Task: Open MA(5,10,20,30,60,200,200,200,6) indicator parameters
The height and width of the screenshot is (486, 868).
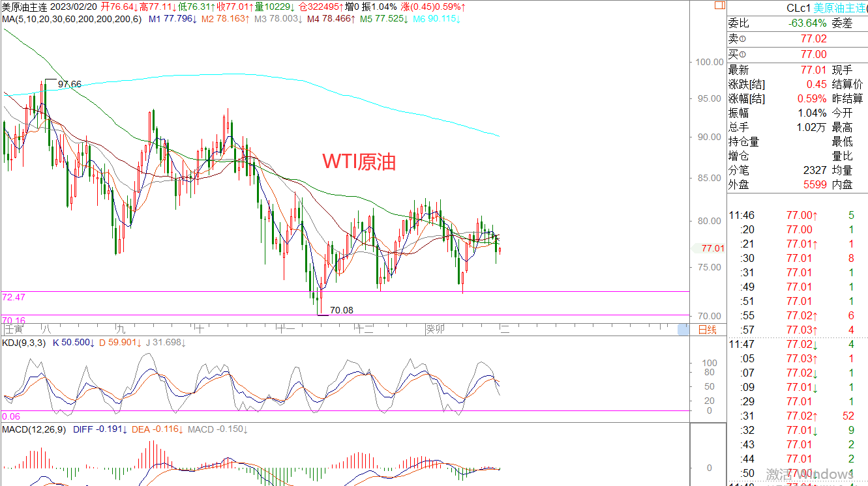Action: [x=72, y=18]
